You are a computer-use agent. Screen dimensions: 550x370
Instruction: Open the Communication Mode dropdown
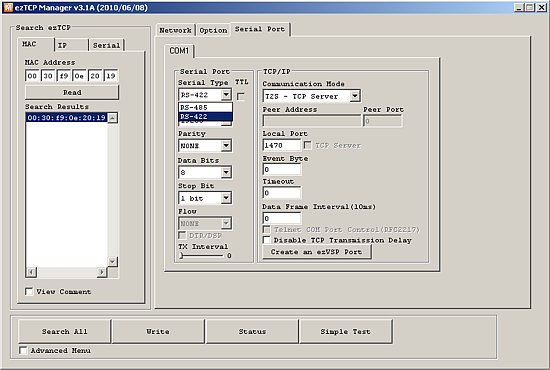coord(355,96)
